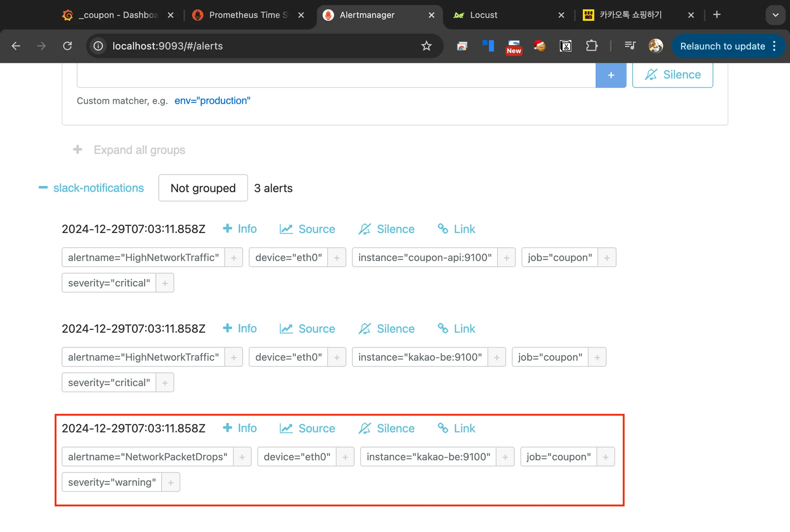Click the top Silence filter button

pos(672,75)
